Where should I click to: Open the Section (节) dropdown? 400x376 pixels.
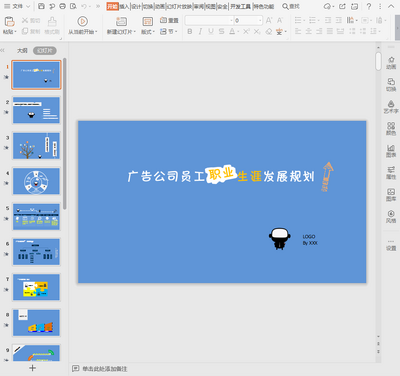pyautogui.click(x=169, y=31)
